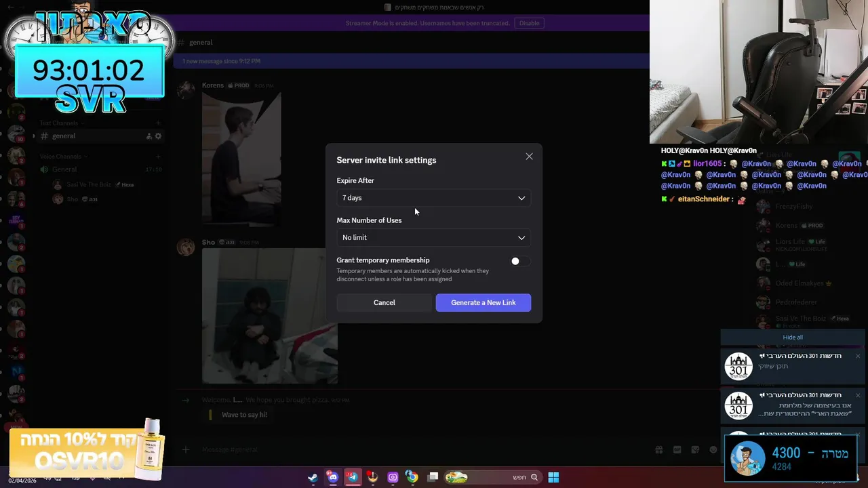Click Disable Streamer Mode button
The width and height of the screenshot is (868, 488).
coord(529,23)
